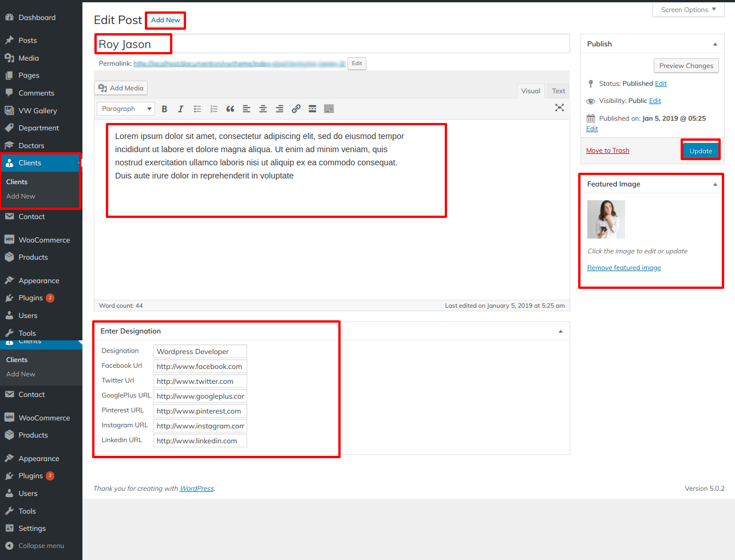Toggle bold formatting in the editor toolbar
Viewport: 735px width, 560px height.
(x=164, y=109)
